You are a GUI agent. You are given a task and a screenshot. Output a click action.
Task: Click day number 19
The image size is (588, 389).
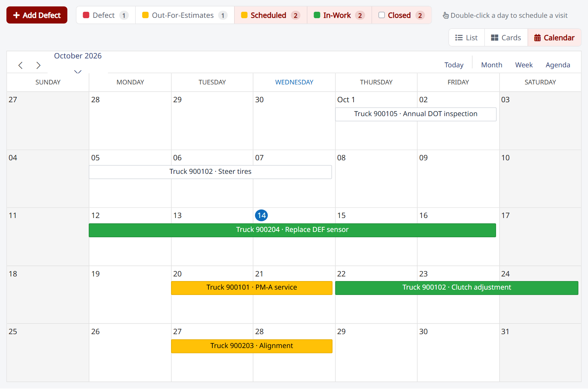pos(96,274)
